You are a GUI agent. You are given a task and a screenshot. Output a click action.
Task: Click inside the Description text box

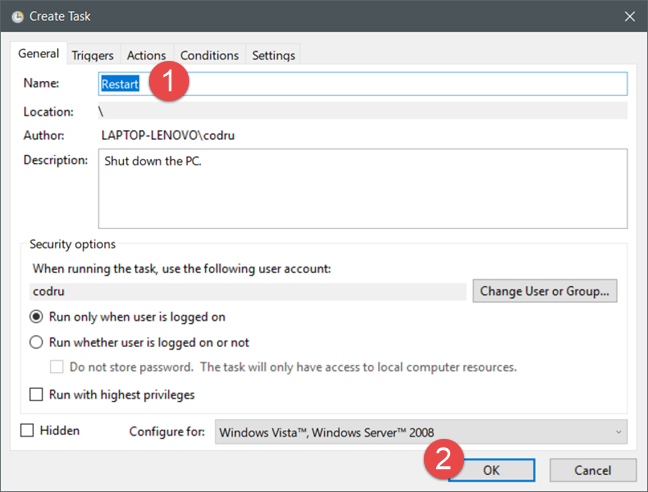tap(362, 188)
